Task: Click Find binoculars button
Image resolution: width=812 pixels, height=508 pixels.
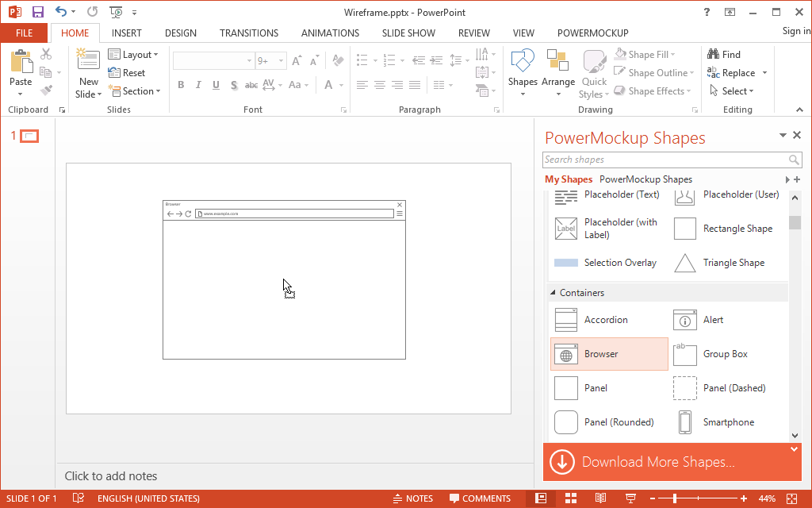Action: (724, 55)
